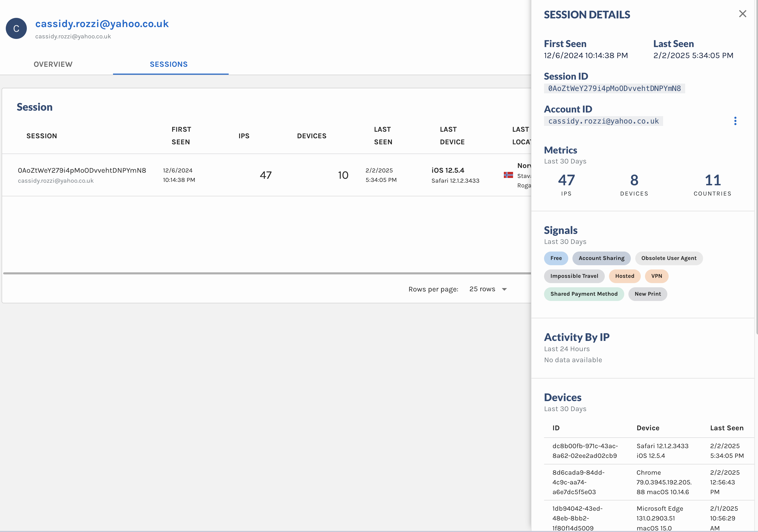Toggle the Free signal filter tag

click(x=556, y=258)
